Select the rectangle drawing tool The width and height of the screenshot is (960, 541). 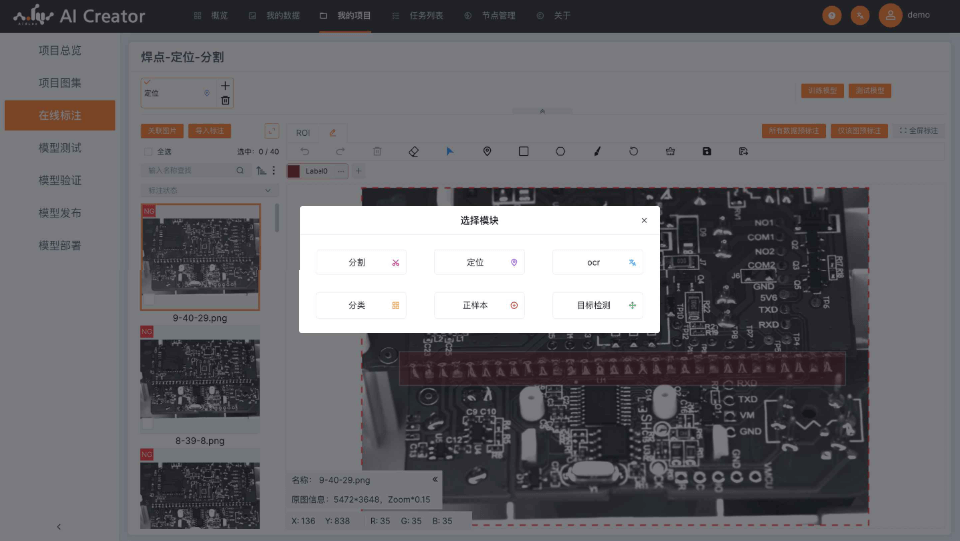[523, 151]
